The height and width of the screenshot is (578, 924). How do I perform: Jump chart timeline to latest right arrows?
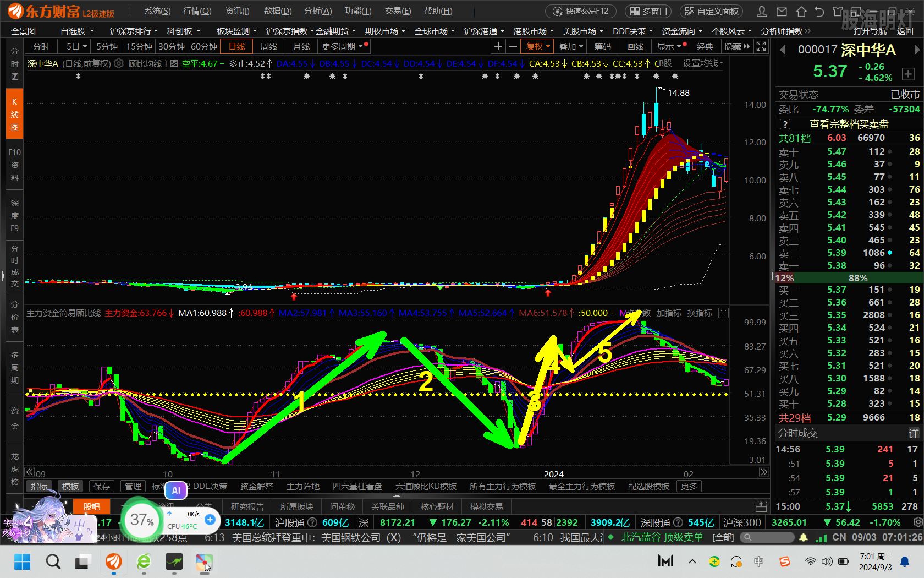point(763,472)
